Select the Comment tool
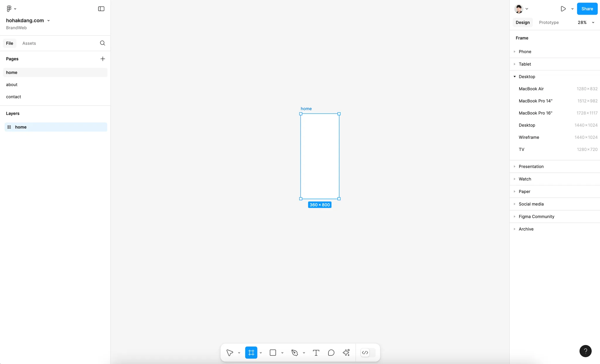Image resolution: width=600 pixels, height=364 pixels. coord(331,353)
